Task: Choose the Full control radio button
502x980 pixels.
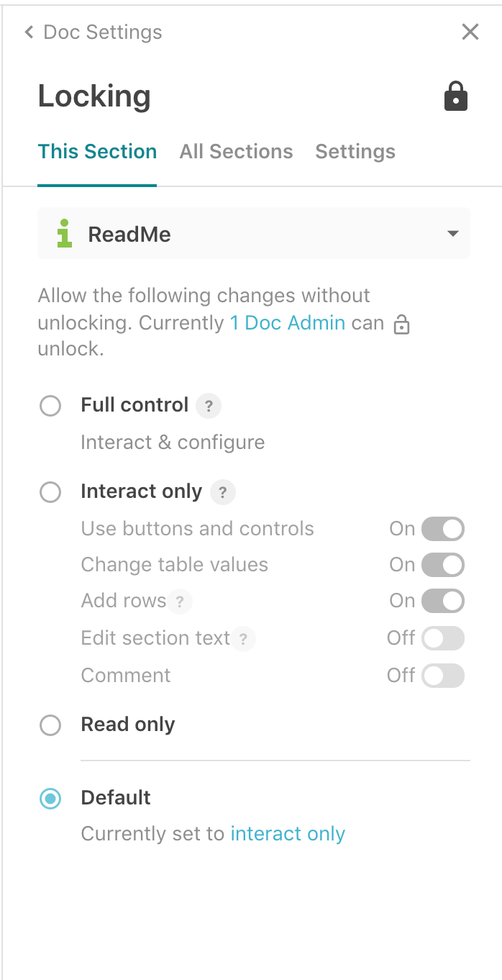Action: click(x=50, y=406)
